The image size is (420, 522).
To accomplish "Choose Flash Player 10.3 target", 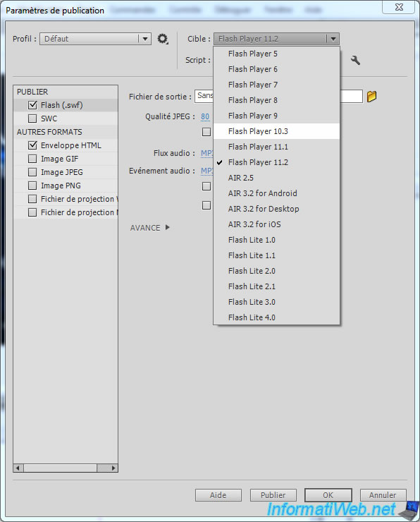I will coord(276,131).
